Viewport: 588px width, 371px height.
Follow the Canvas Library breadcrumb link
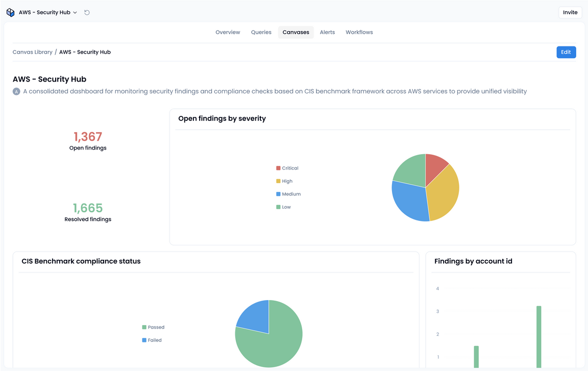point(33,52)
